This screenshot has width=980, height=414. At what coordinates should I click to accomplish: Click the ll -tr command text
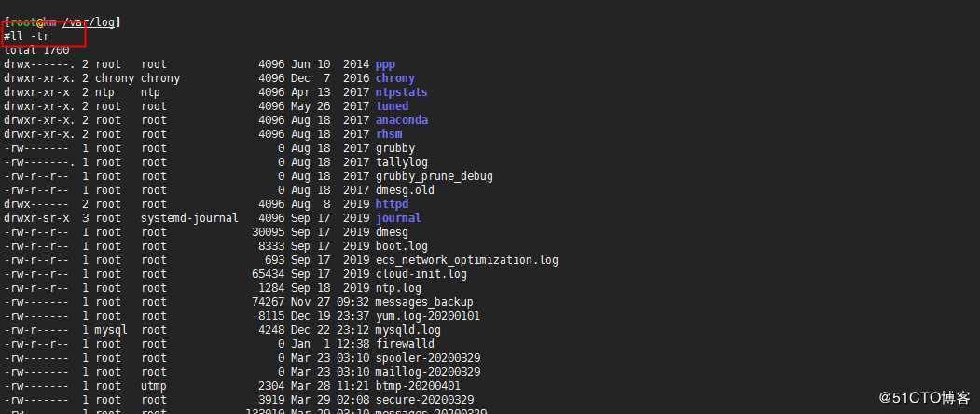(26, 36)
